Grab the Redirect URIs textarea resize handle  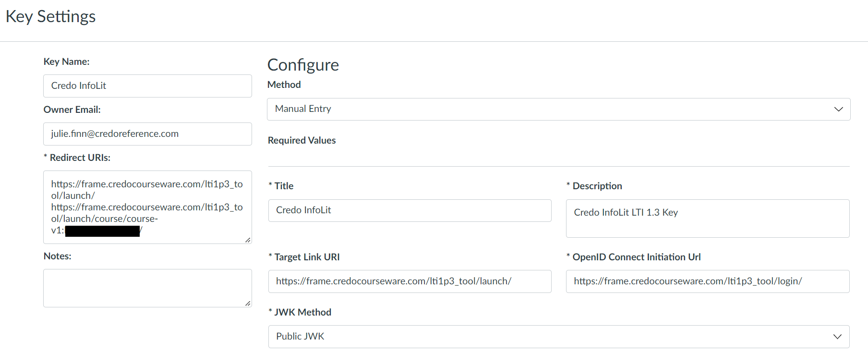[x=248, y=240]
